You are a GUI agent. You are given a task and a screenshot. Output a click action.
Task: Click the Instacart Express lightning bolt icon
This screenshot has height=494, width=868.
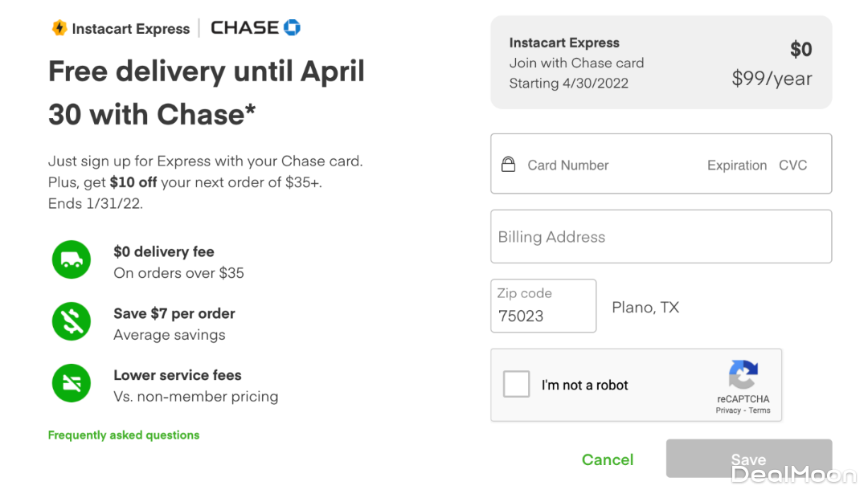pyautogui.click(x=59, y=28)
